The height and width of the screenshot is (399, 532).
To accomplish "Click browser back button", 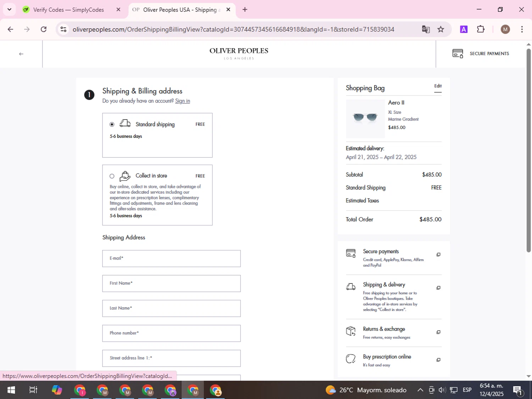I will 10,29.
